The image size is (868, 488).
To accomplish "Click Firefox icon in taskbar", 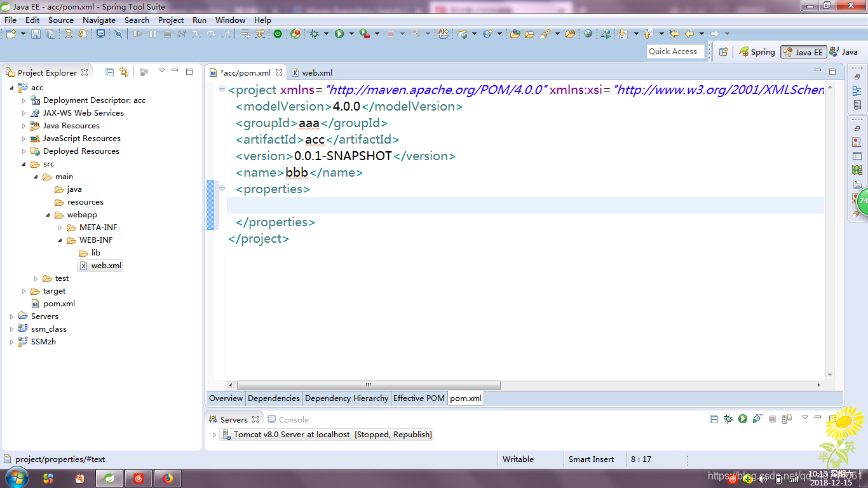I will [x=168, y=478].
